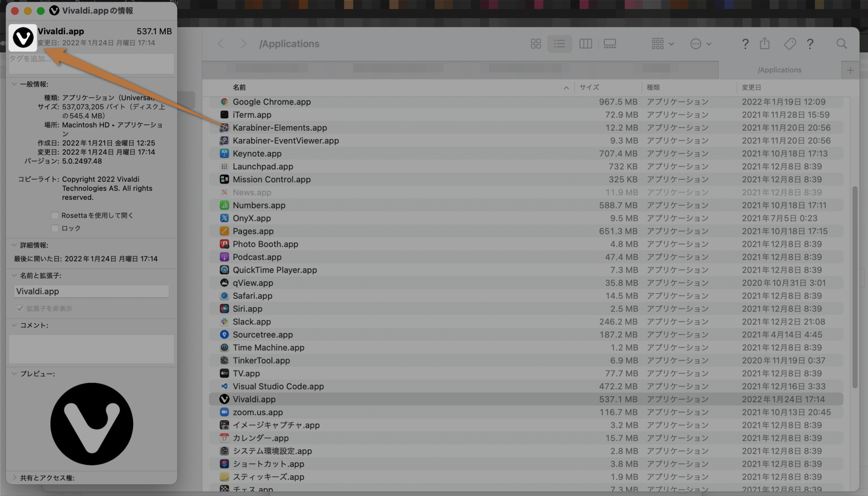This screenshot has height=496, width=868.
Task: Click the Finder search magnifier
Action: pyautogui.click(x=842, y=44)
